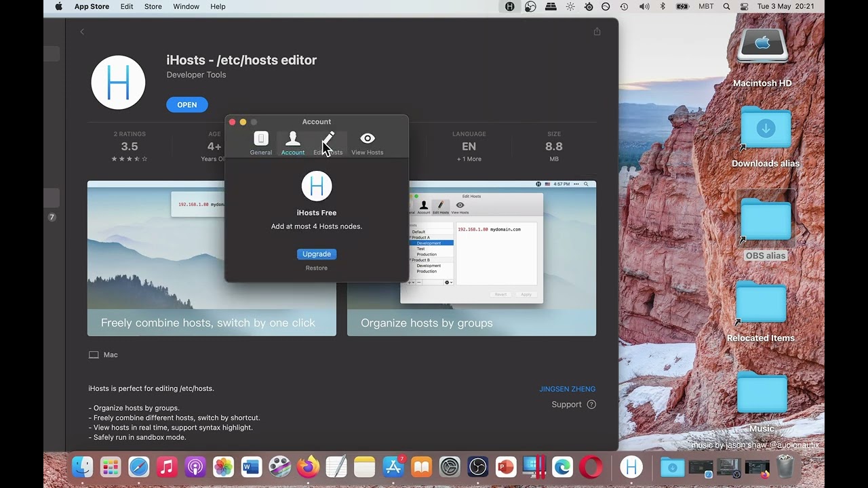Open the View Hosts eye tab

367,143
